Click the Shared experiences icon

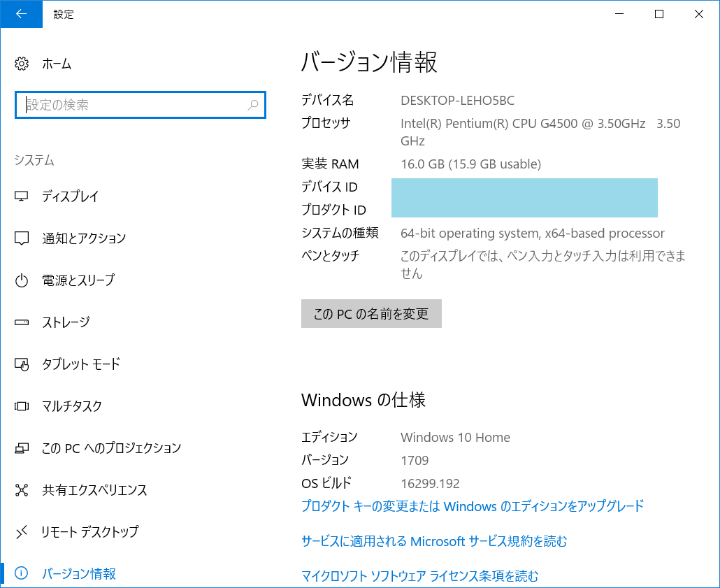(22, 490)
